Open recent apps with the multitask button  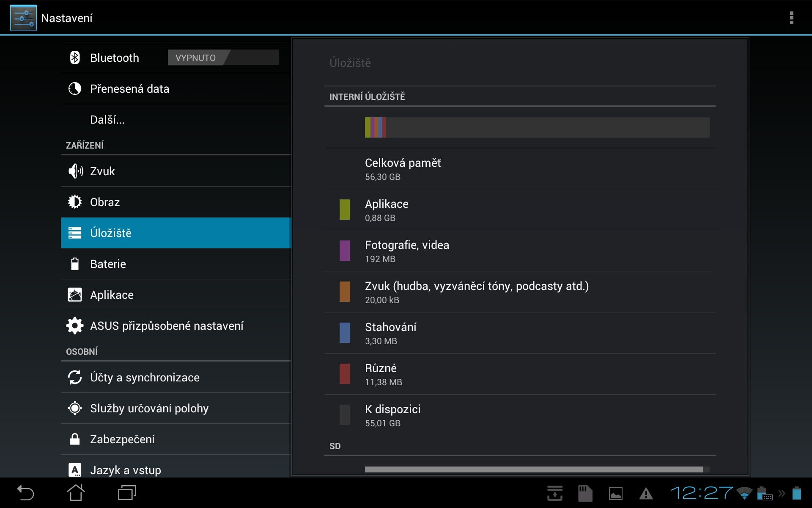coord(126,493)
